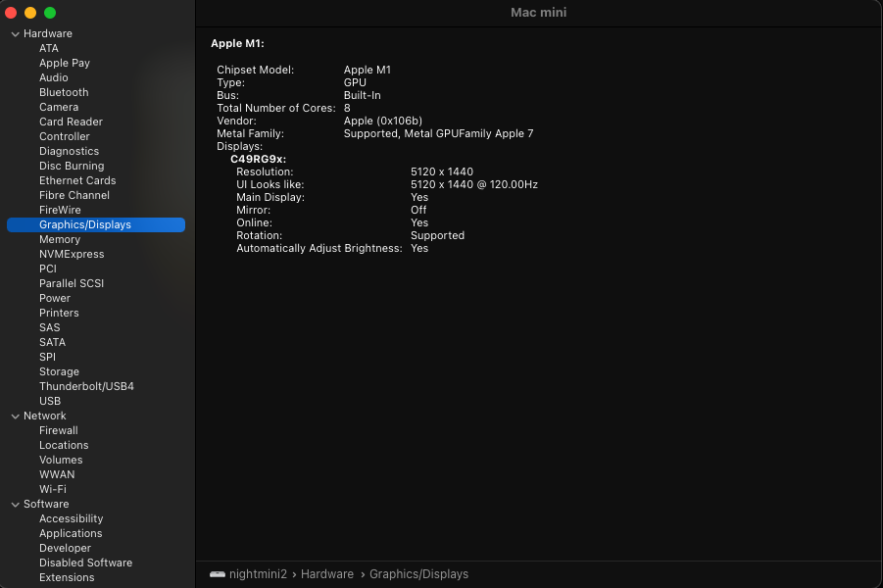Select Camera in the sidebar
The width and height of the screenshot is (883, 588).
tap(59, 107)
